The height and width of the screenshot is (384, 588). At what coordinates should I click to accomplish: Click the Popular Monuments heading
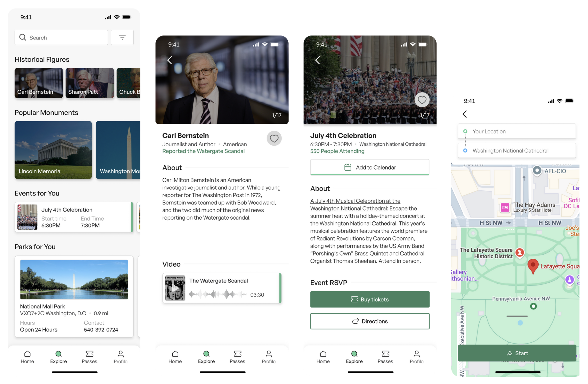(x=46, y=113)
